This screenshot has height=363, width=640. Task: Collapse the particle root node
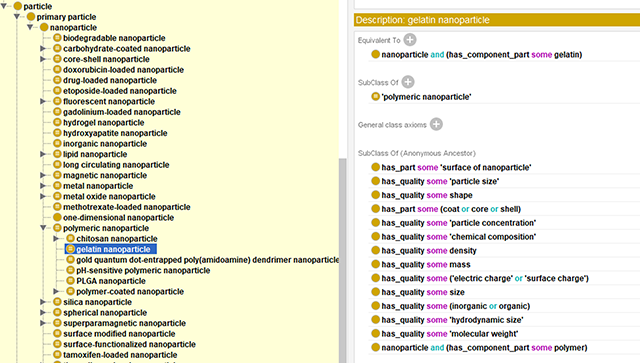tap(4, 6)
